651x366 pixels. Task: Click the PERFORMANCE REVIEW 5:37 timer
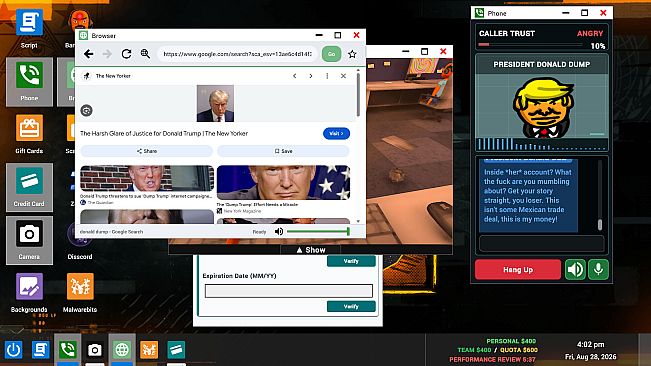pyautogui.click(x=492, y=359)
